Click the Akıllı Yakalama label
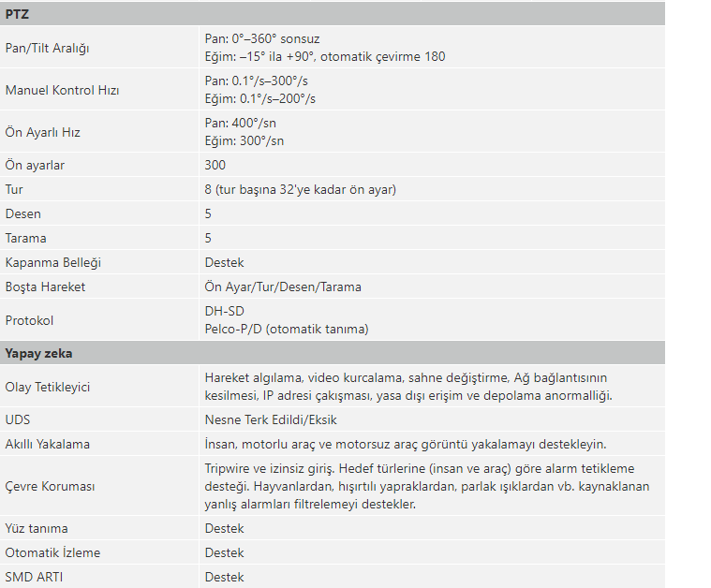711x588 pixels. coord(48,445)
